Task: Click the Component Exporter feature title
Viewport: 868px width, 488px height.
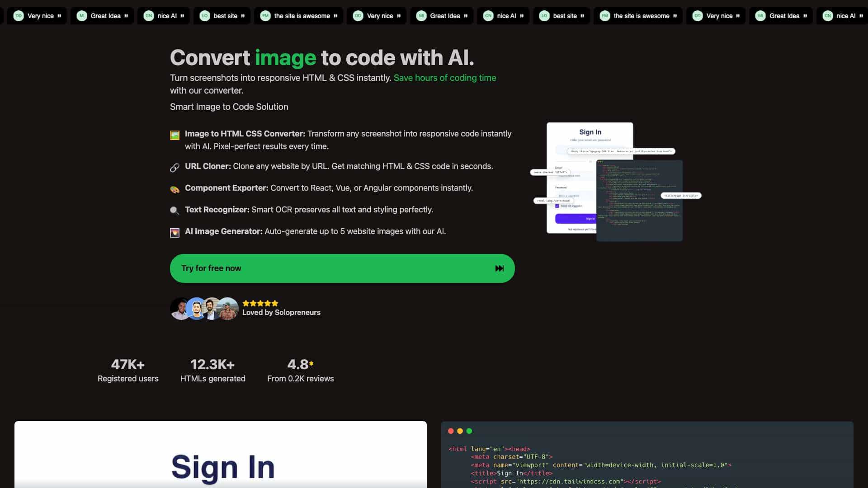Action: pyautogui.click(x=226, y=188)
